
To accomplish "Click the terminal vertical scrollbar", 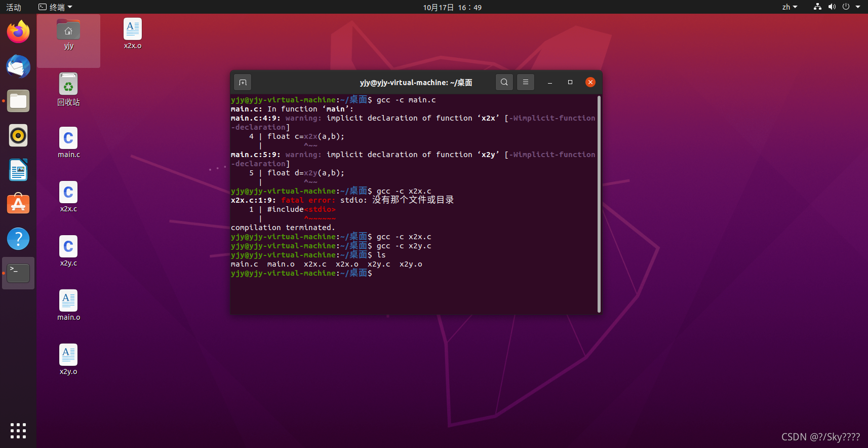I will (x=599, y=204).
